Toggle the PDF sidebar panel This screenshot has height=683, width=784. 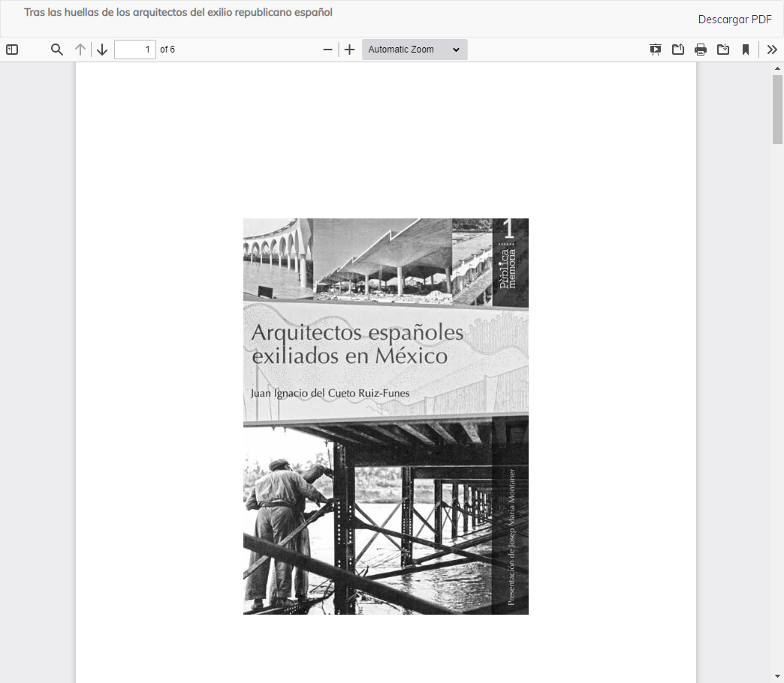pyautogui.click(x=12, y=50)
